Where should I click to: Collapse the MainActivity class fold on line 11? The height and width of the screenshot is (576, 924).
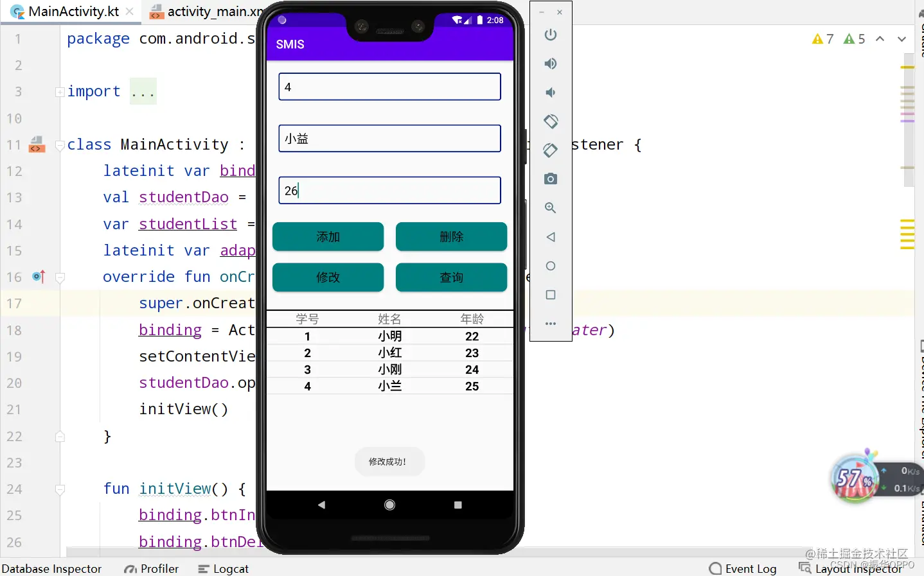coord(60,145)
